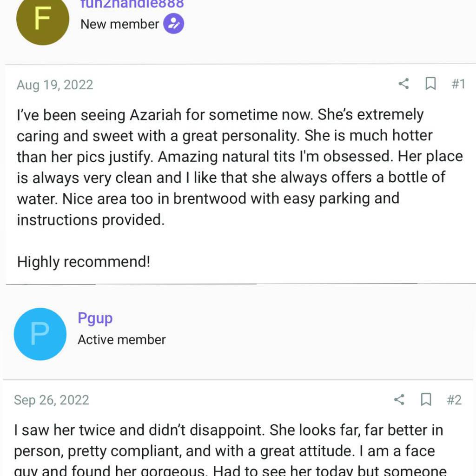Open the #1 post permalink
The image size is (476, 476).
click(458, 84)
